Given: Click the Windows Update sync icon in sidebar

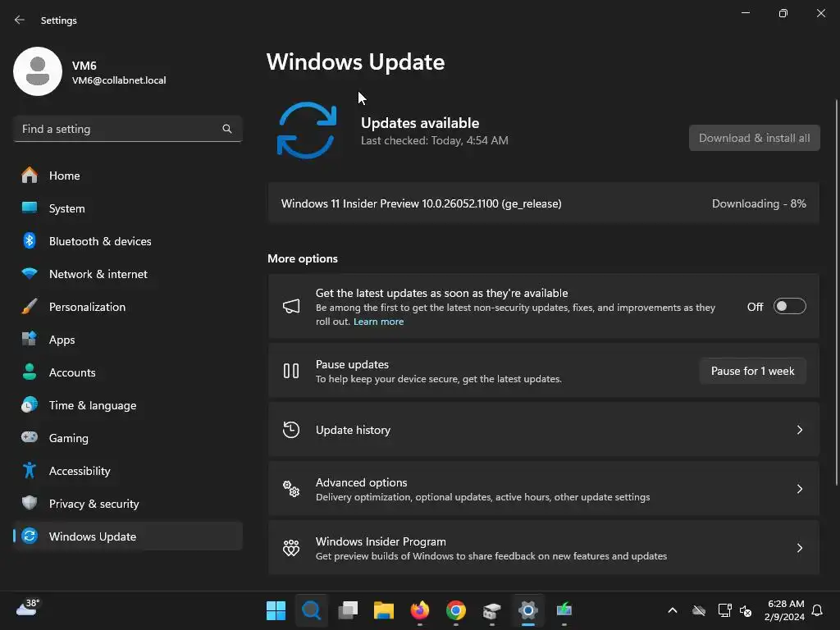Looking at the screenshot, I should [x=30, y=536].
